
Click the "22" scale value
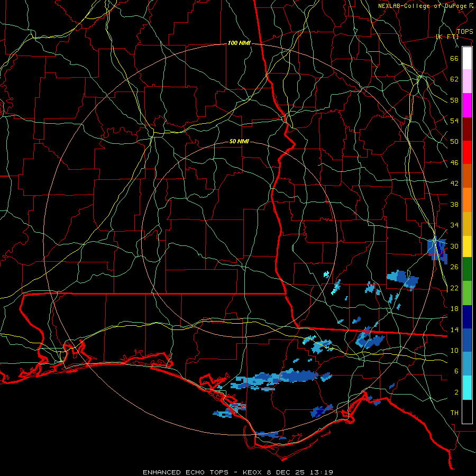[x=454, y=288]
